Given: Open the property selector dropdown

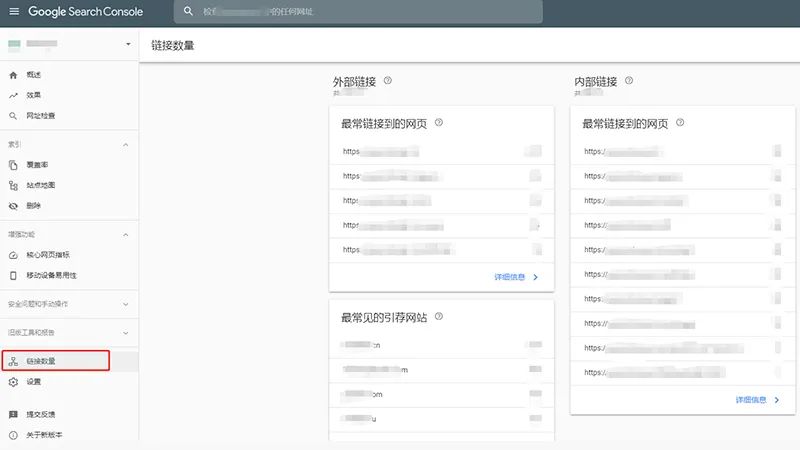Looking at the screenshot, I should 128,44.
